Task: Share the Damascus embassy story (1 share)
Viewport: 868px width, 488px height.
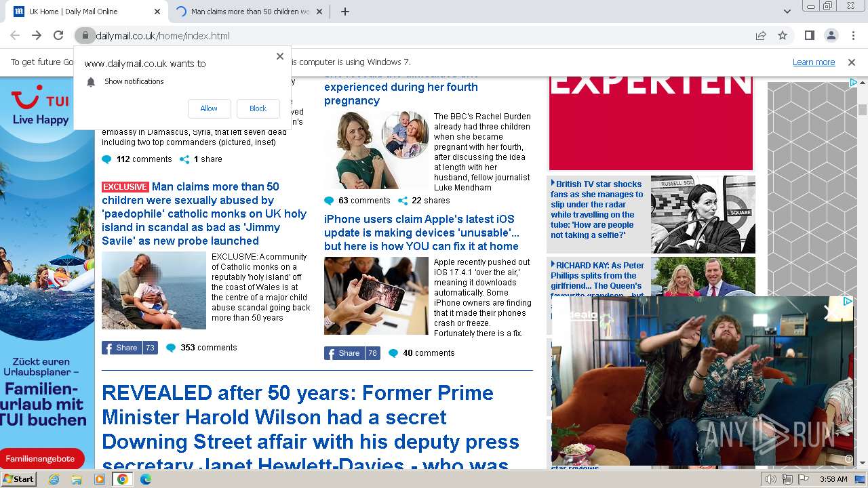Action: [x=201, y=159]
